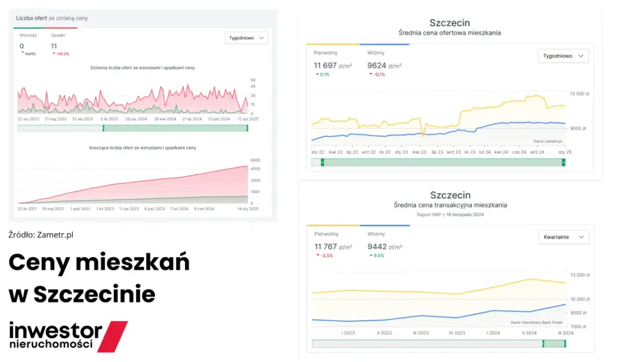644x362 pixels.
Task: Open the Źródło: Zametr.pl source link
Action: point(41,234)
